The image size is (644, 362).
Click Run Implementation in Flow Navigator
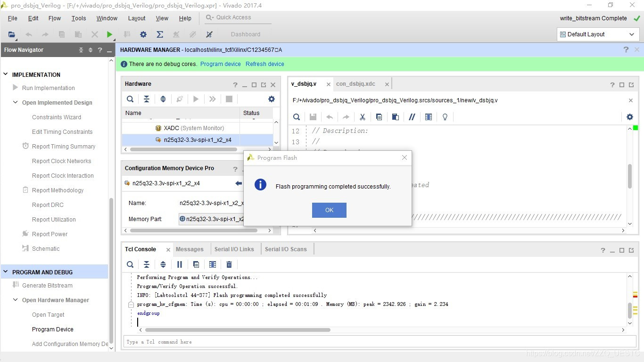tap(48, 88)
